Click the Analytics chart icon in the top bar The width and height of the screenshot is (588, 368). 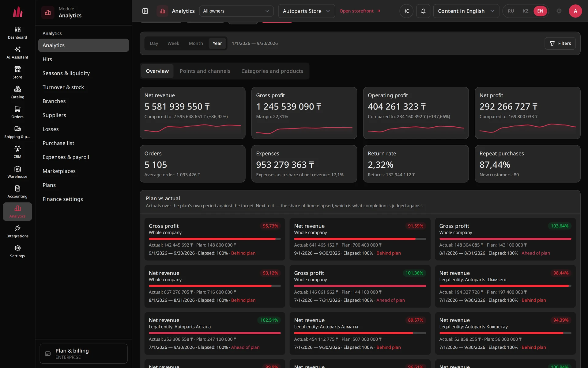(162, 11)
